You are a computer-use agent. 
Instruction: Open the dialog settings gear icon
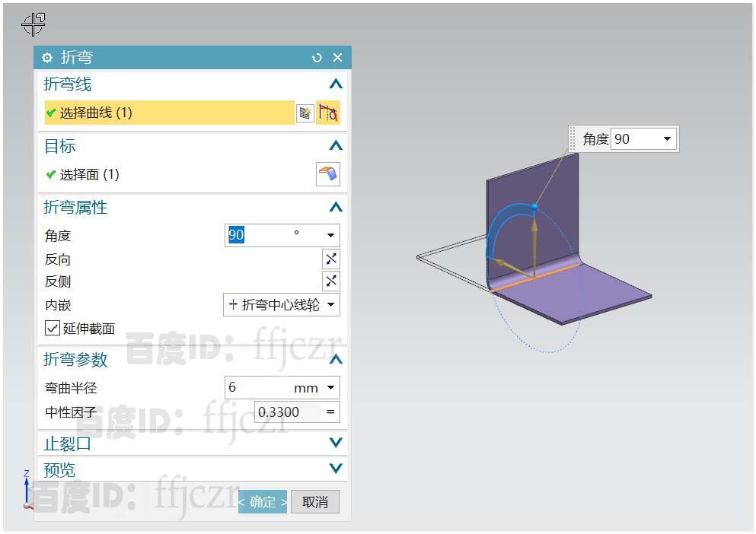pyautogui.click(x=46, y=58)
